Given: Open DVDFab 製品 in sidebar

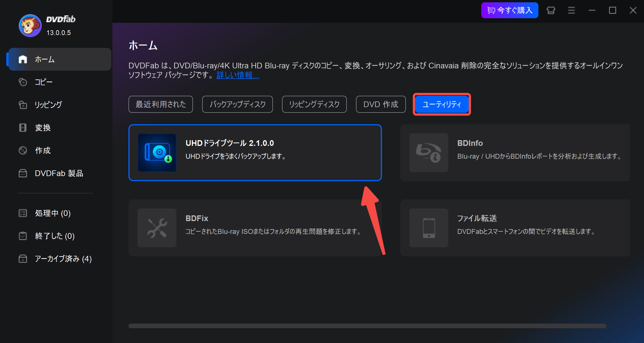Looking at the screenshot, I should pos(60,173).
